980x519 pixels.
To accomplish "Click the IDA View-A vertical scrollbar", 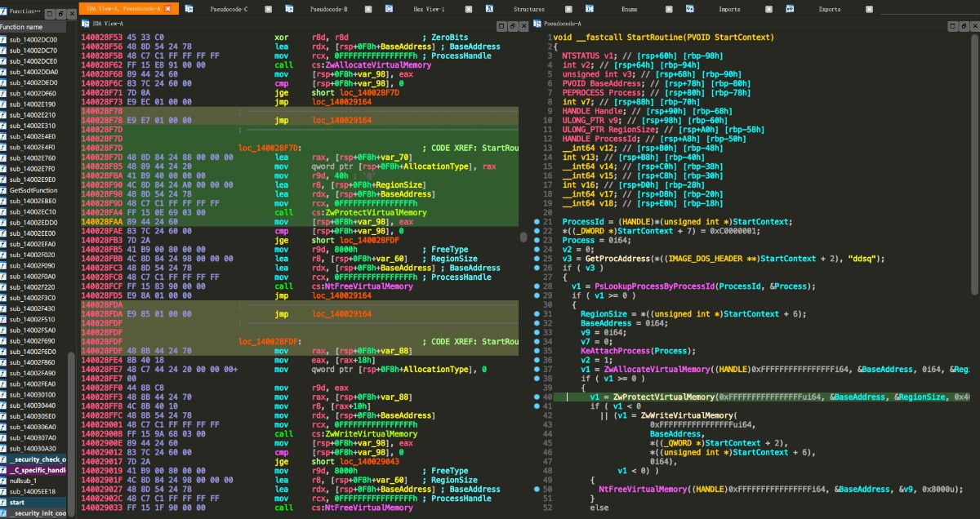I will [x=524, y=237].
